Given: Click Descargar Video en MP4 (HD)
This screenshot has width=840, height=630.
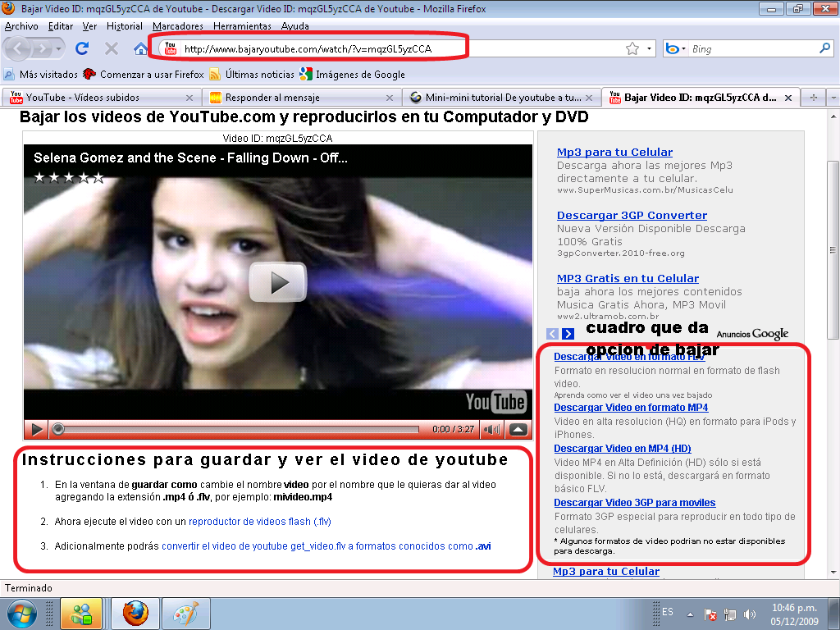Looking at the screenshot, I should click(x=622, y=449).
